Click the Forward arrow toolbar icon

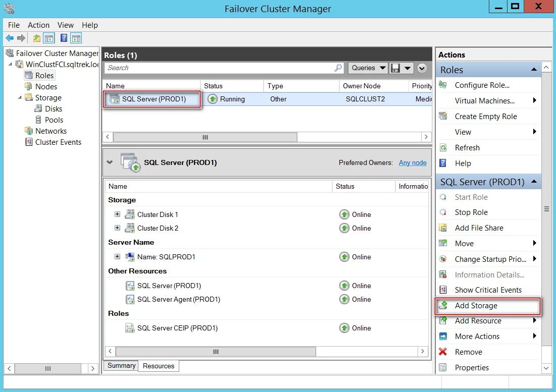pyautogui.click(x=21, y=38)
